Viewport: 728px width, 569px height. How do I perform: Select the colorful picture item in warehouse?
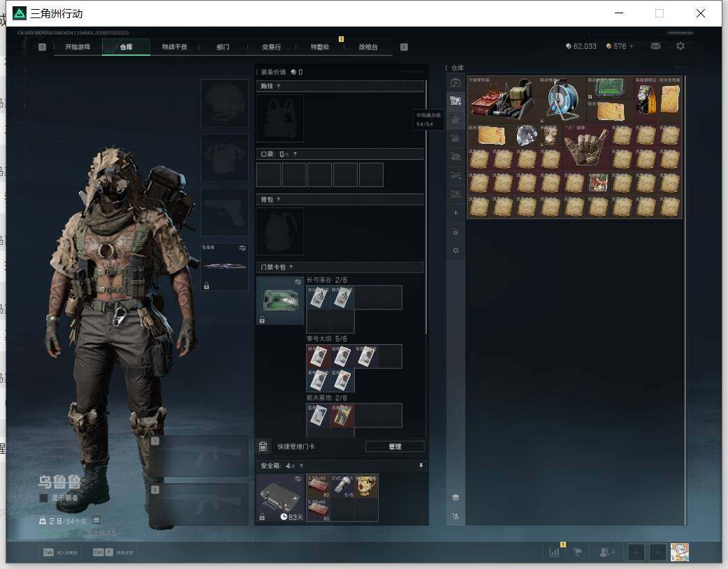[x=598, y=182]
